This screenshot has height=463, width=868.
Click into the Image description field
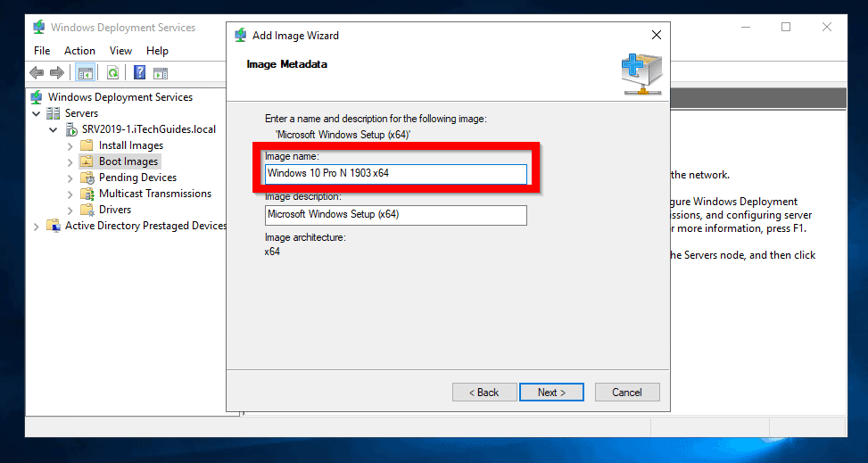[x=396, y=215]
